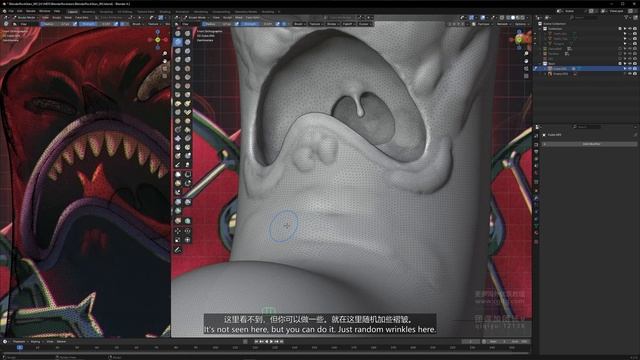Expand the highlighted object row in Outliner
This screenshot has height=360, width=640.
point(545,69)
